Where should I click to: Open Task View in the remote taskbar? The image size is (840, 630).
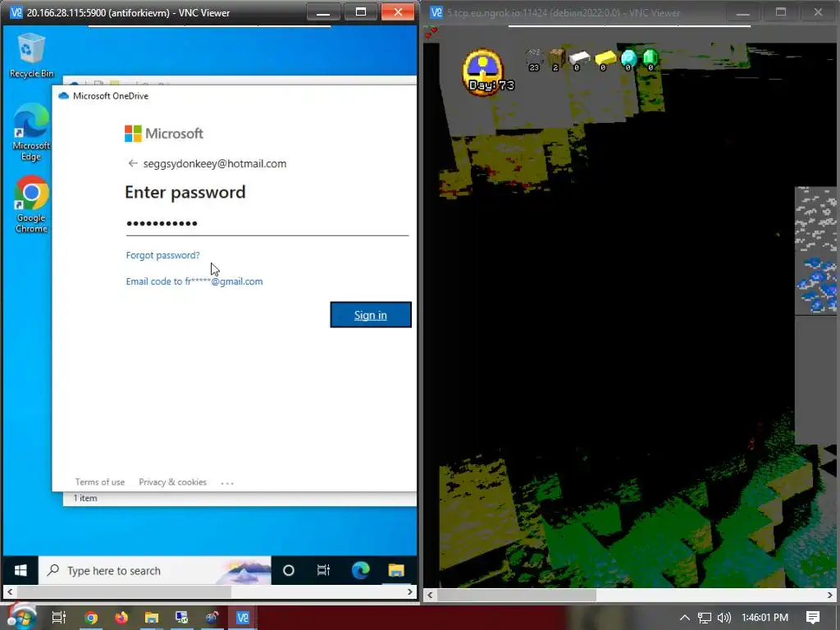(x=323, y=571)
